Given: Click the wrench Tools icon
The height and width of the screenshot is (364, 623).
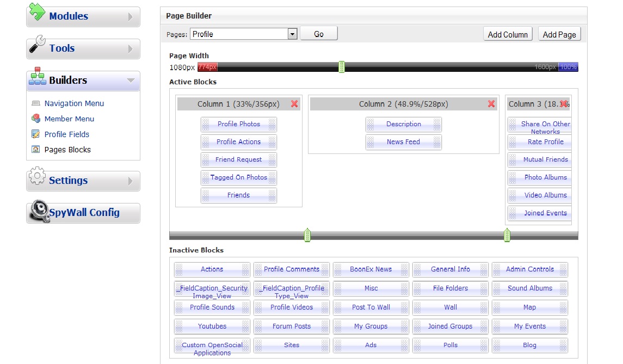Looking at the screenshot, I should tap(38, 44).
